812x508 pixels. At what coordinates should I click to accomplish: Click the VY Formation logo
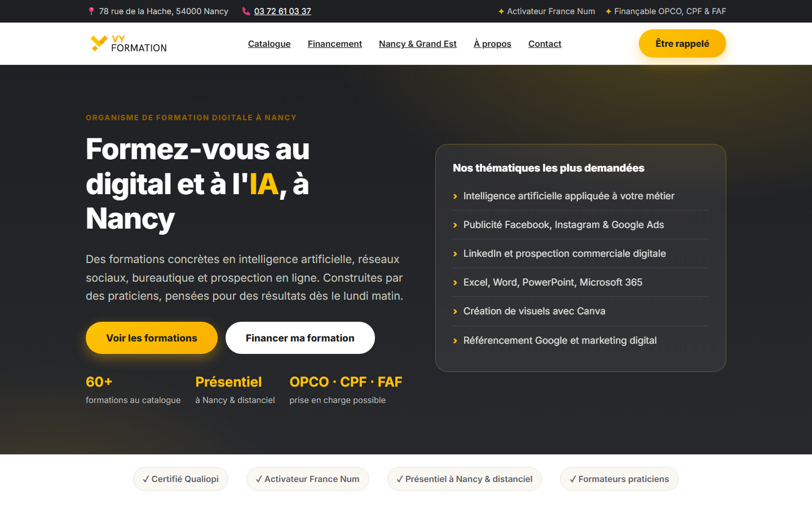[129, 43]
